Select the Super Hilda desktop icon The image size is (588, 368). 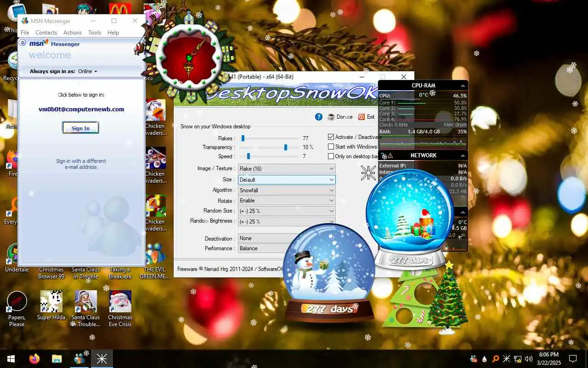(51, 305)
